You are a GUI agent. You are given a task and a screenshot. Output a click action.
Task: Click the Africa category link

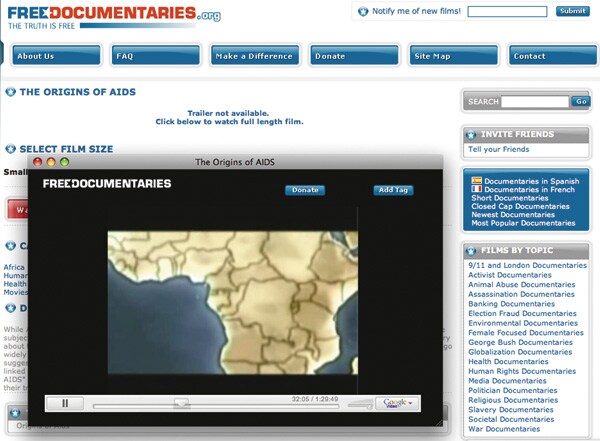14,267
